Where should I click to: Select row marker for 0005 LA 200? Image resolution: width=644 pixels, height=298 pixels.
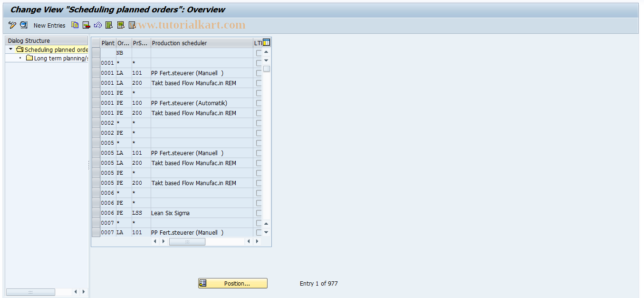(x=96, y=163)
